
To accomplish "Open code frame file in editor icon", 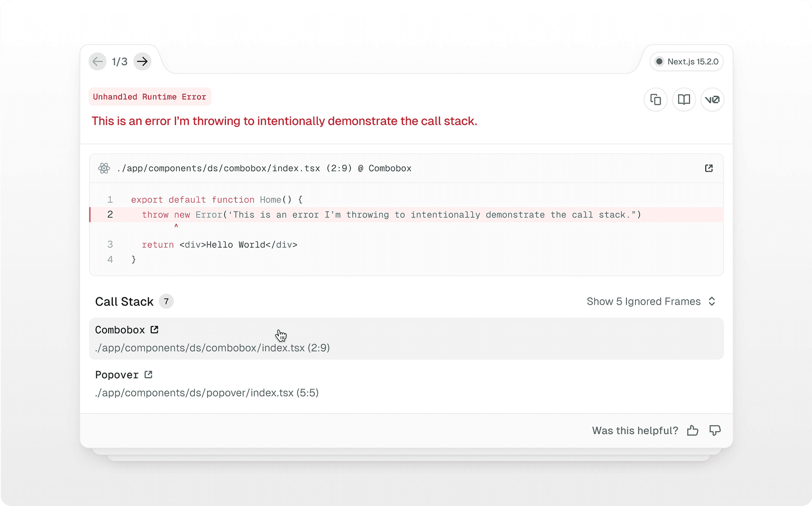I will click(x=709, y=168).
